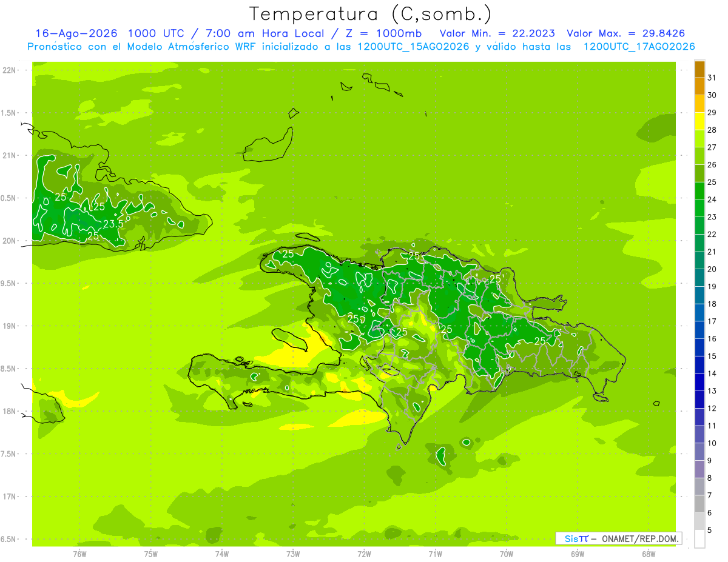
Task: Click yellow legend band between 28 and 29
Action: coord(699,121)
